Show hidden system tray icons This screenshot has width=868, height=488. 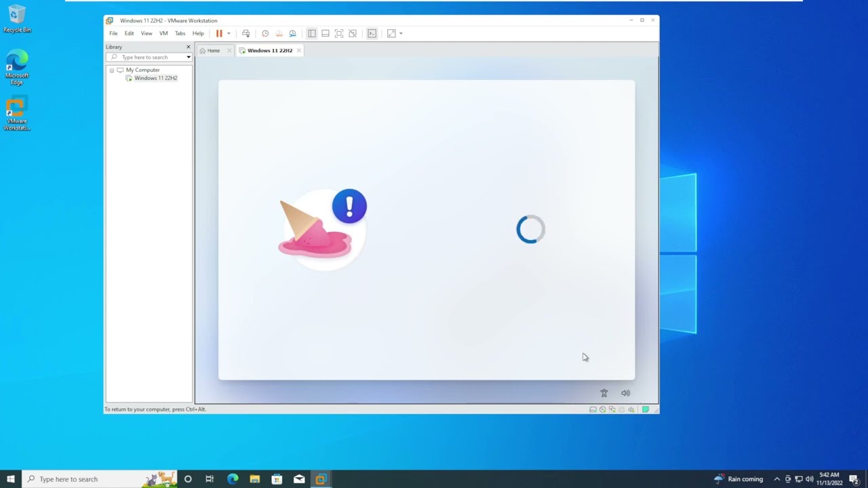[x=776, y=479]
